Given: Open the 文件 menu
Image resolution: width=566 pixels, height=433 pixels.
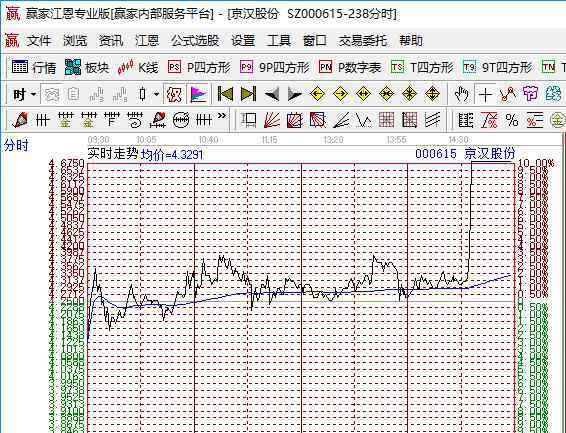Looking at the screenshot, I should pyautogui.click(x=39, y=40).
